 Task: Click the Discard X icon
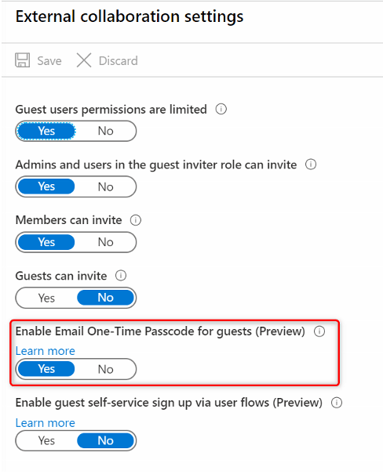pyautogui.click(x=84, y=60)
